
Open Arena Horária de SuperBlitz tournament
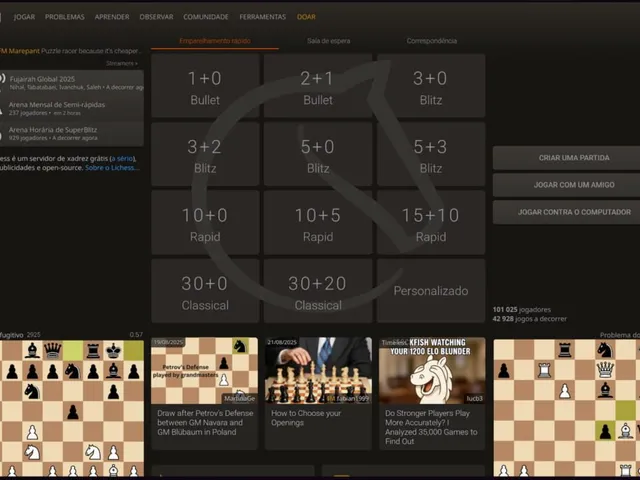point(72,133)
